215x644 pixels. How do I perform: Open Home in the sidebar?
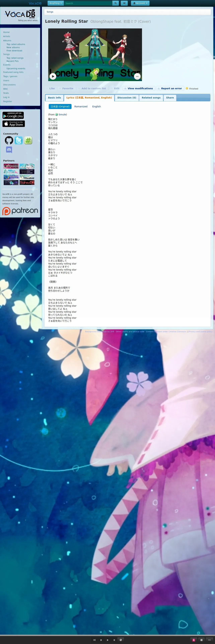point(6,32)
